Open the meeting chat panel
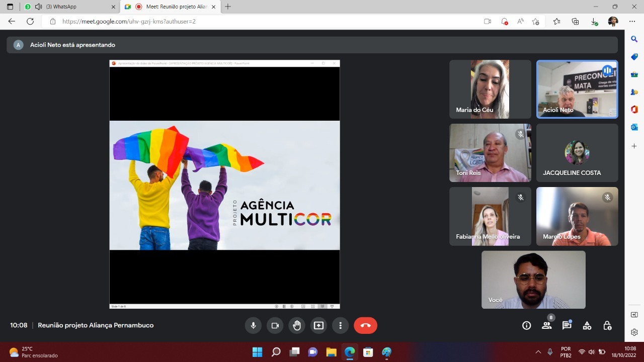The height and width of the screenshot is (362, 644). point(567,325)
